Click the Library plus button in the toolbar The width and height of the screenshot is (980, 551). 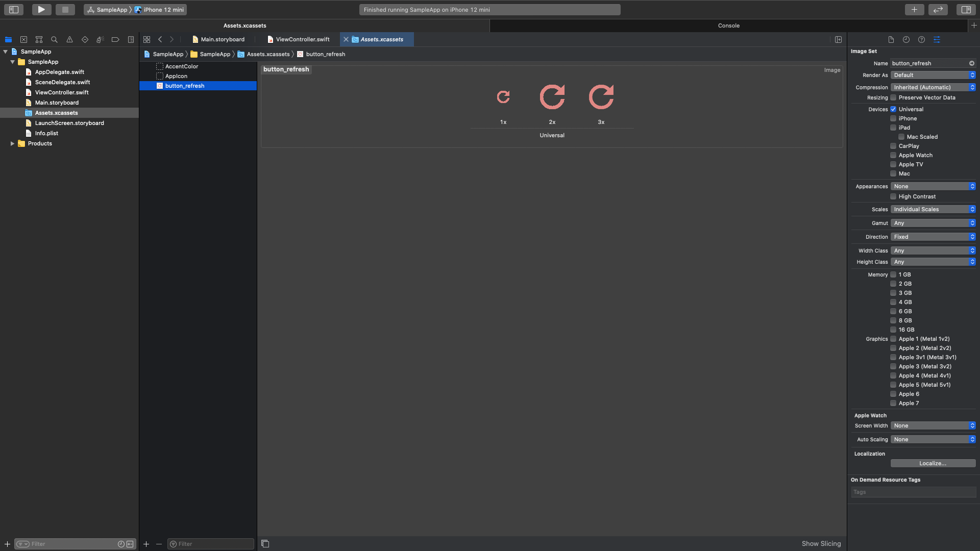[x=914, y=10]
